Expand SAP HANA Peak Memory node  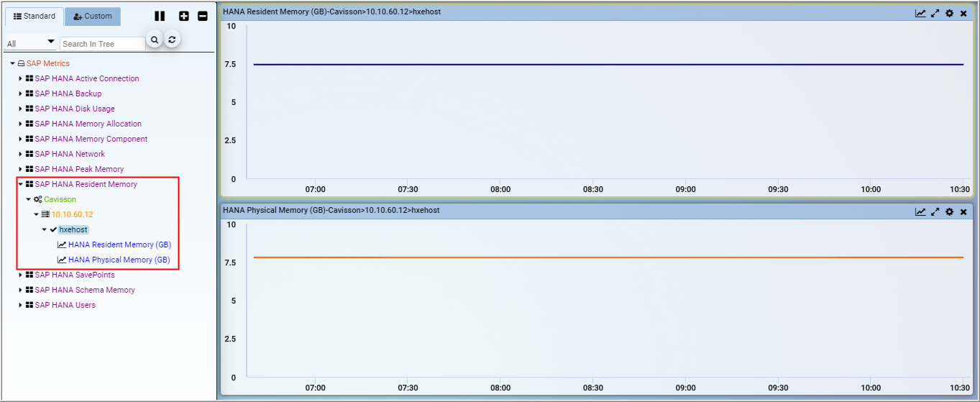tap(21, 169)
